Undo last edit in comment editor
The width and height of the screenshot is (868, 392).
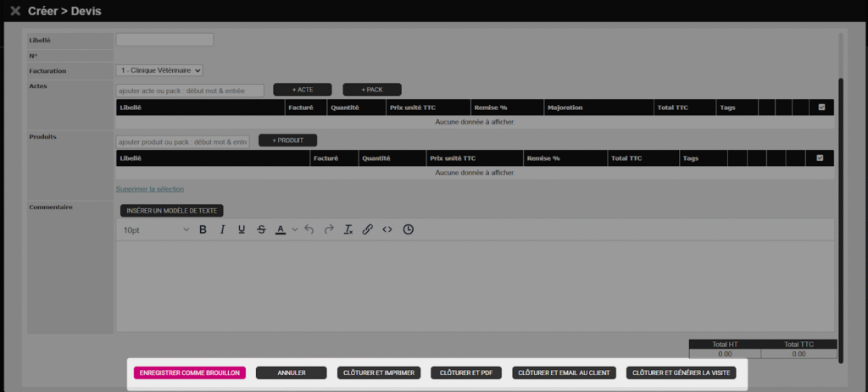click(309, 229)
